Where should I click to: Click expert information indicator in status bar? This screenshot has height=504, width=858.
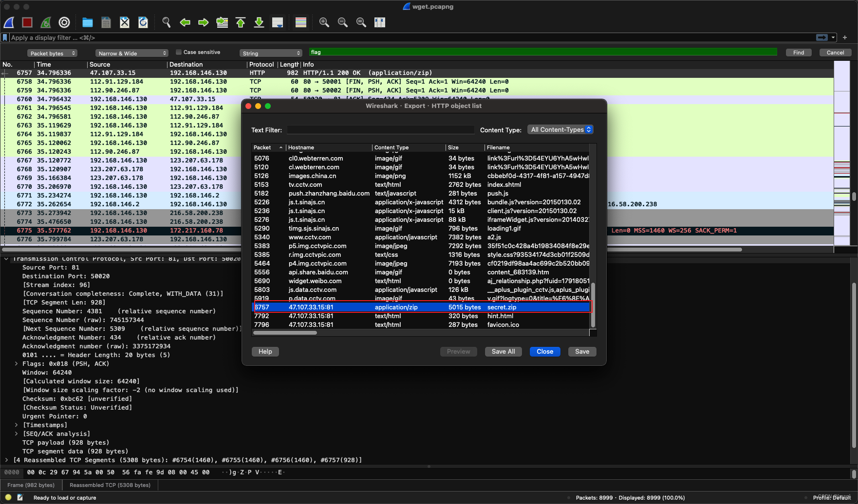8,497
